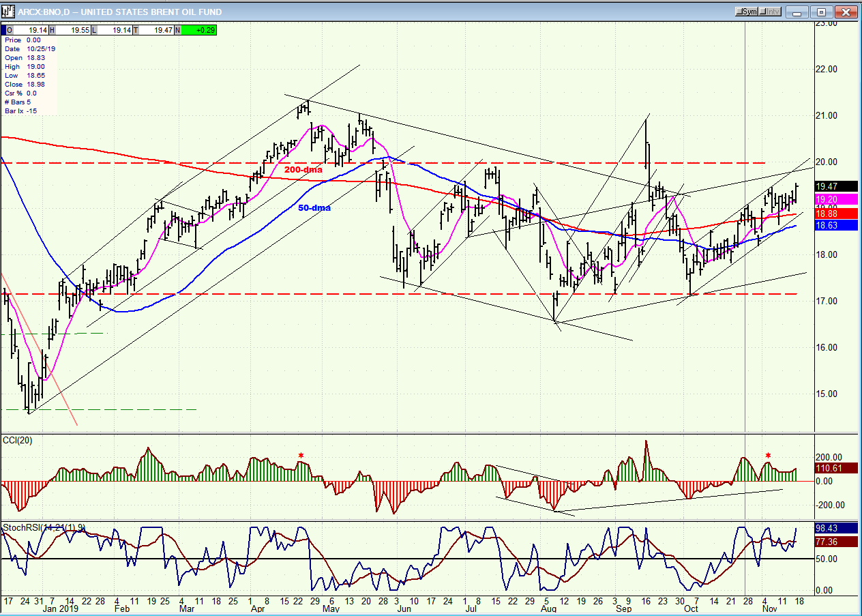Click the Last trade 19.47 field

[157, 30]
